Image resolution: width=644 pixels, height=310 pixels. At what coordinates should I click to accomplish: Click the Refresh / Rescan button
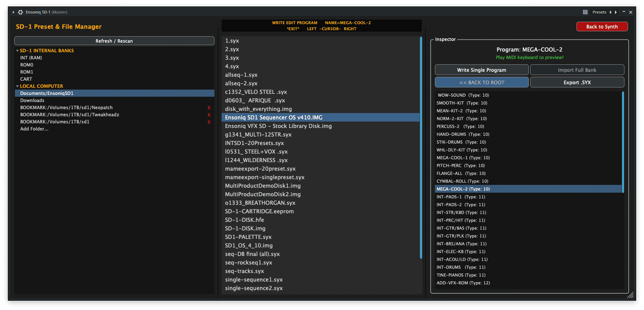[x=114, y=41]
